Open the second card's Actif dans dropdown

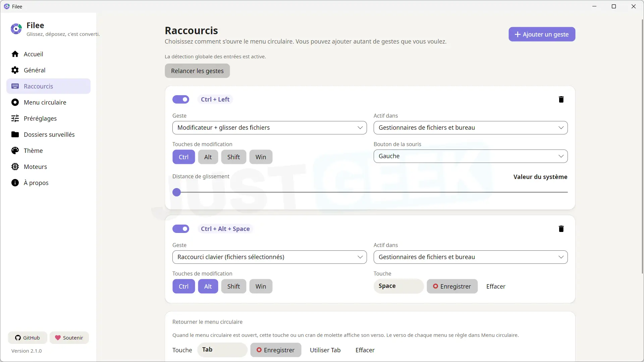[471, 257]
